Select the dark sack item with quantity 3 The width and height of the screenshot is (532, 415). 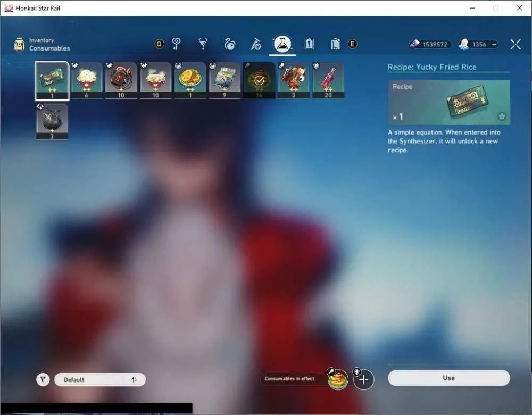point(52,122)
